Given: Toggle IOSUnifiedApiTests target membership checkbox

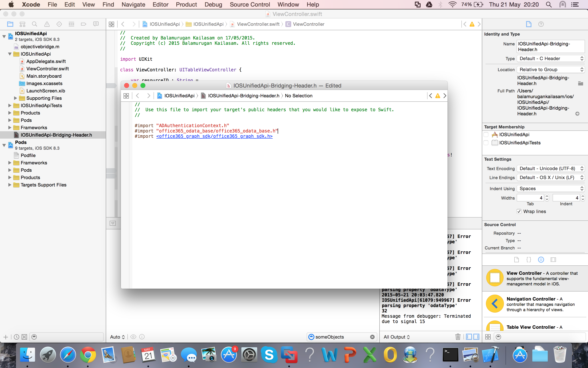Looking at the screenshot, I should click(x=486, y=143).
